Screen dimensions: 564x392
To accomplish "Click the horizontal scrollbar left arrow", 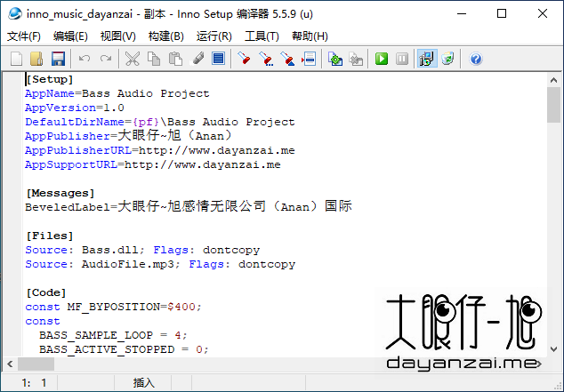I will [10, 364].
